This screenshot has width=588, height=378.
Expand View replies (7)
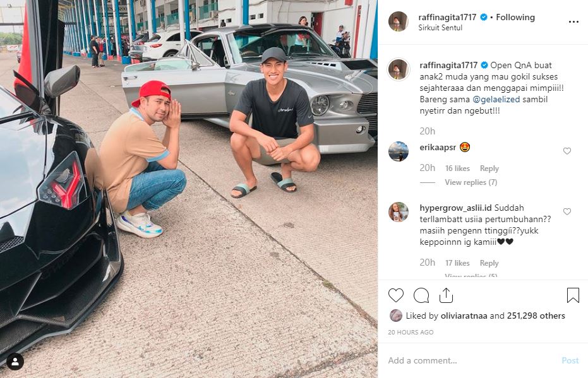point(471,182)
